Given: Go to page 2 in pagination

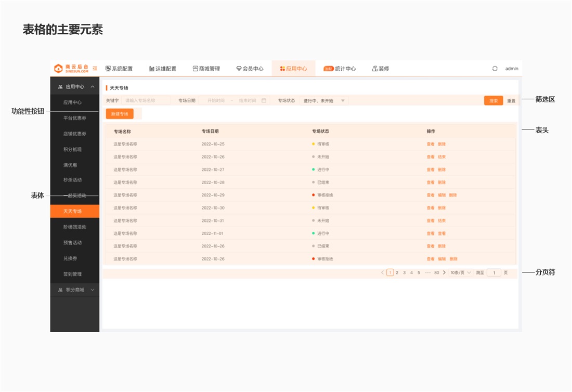Looking at the screenshot, I should [397, 272].
